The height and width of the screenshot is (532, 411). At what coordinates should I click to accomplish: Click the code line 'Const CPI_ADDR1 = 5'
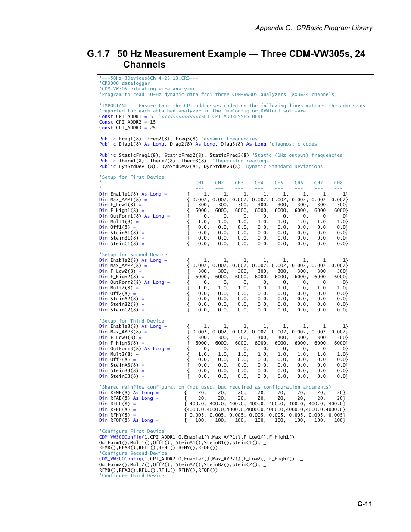coord(126,117)
